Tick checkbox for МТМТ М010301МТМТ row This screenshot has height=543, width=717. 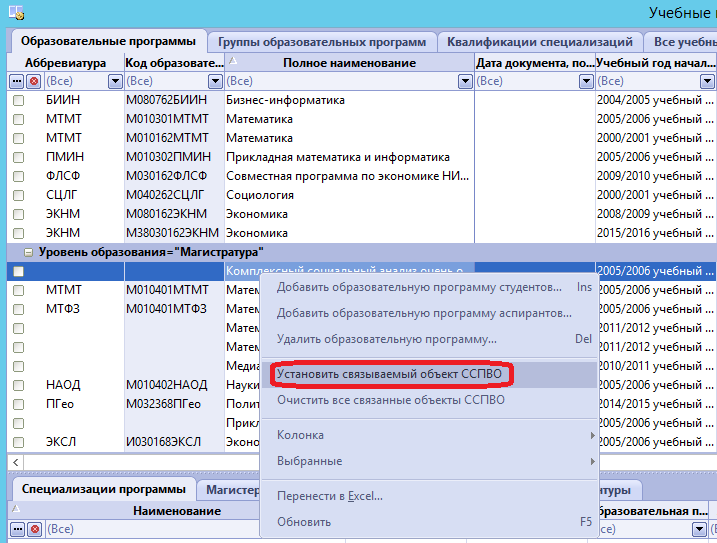click(18, 119)
